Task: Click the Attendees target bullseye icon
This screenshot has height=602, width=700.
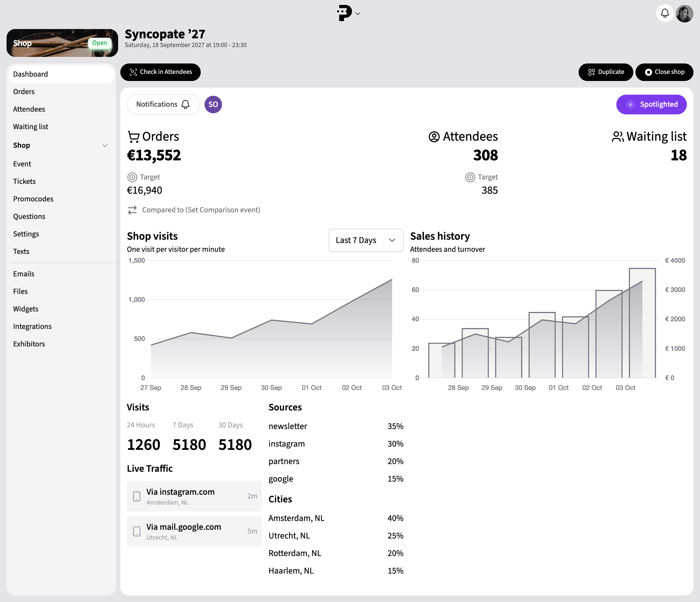Action: (470, 177)
